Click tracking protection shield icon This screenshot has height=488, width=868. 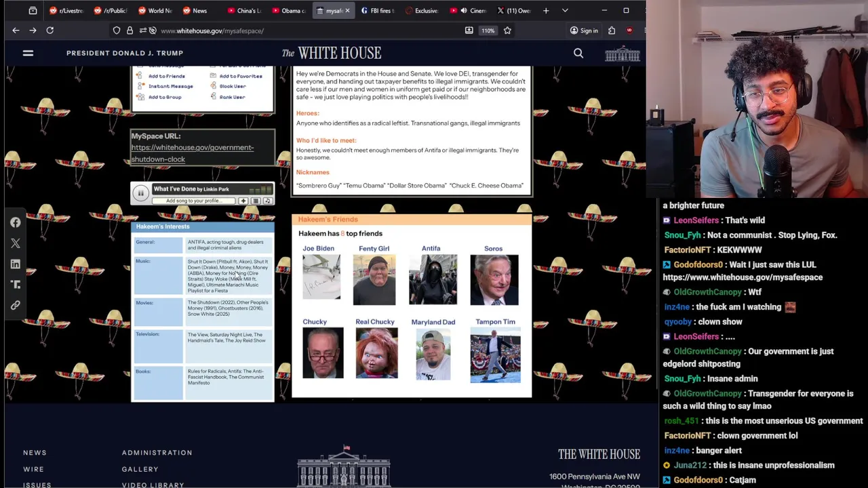click(x=117, y=30)
